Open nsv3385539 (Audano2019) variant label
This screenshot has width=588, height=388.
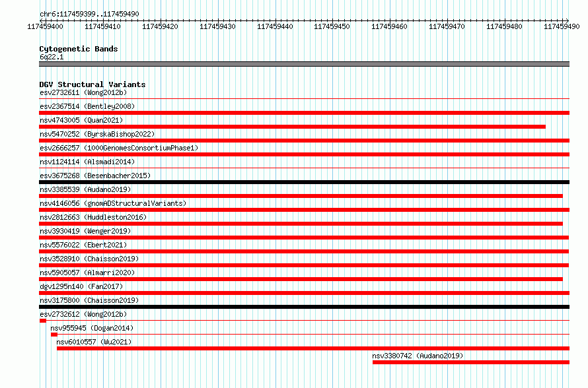(x=85, y=189)
